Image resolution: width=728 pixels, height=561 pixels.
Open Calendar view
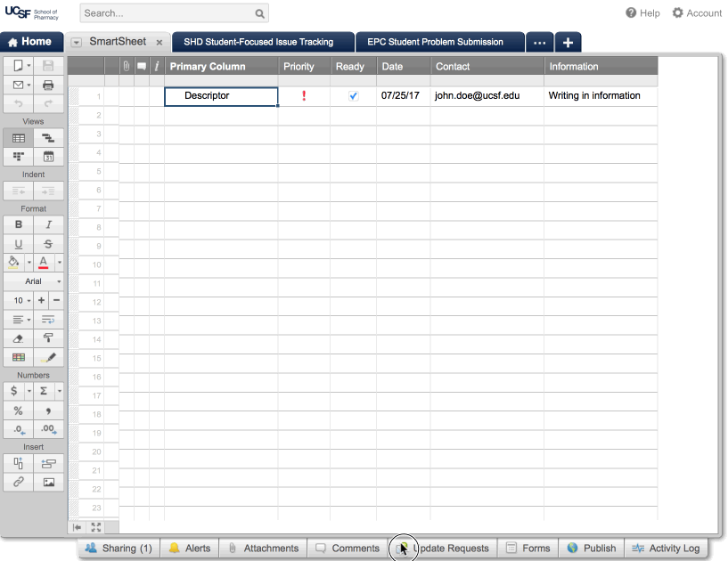pyautogui.click(x=48, y=157)
